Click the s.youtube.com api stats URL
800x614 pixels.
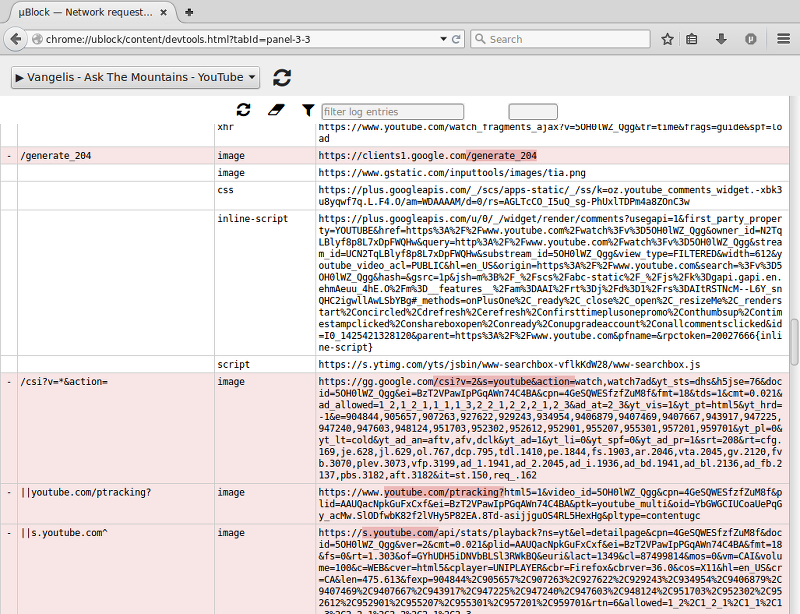(x=550, y=572)
